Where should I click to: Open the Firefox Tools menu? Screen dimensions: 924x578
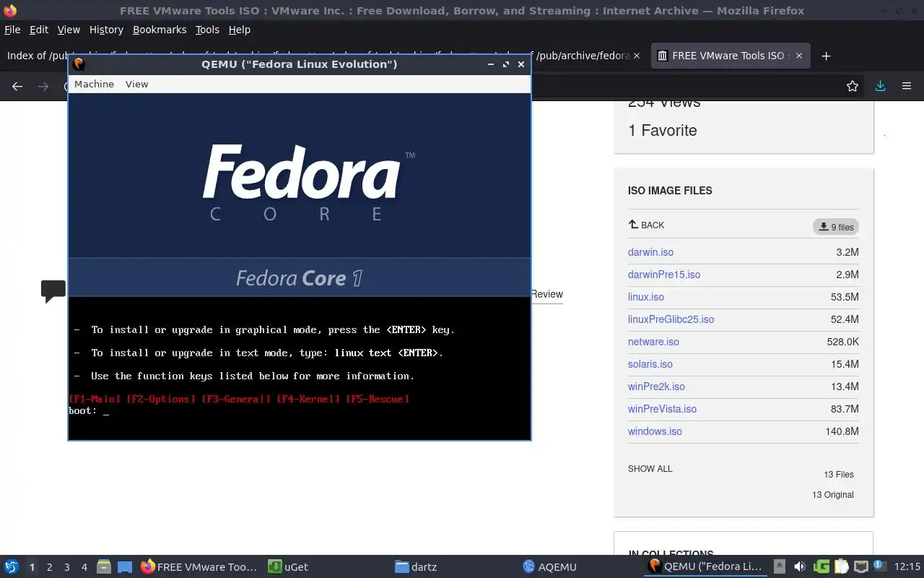(x=207, y=30)
